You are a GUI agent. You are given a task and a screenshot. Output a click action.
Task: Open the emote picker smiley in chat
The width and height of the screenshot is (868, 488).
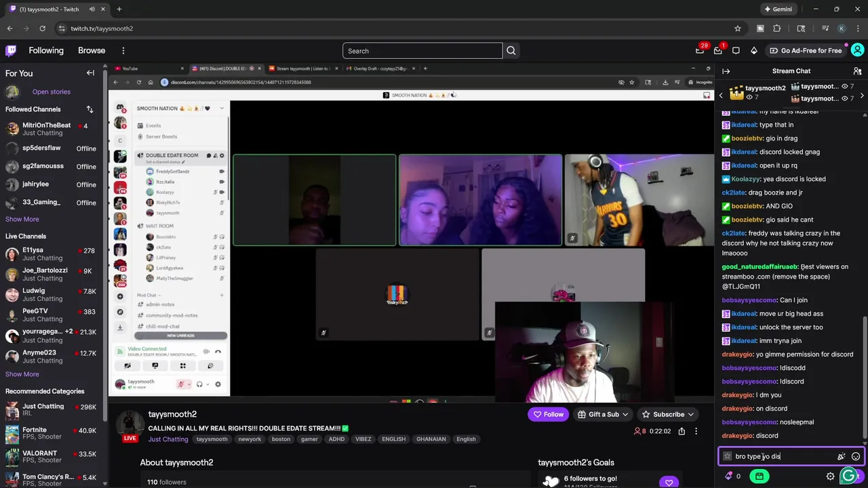point(856,456)
